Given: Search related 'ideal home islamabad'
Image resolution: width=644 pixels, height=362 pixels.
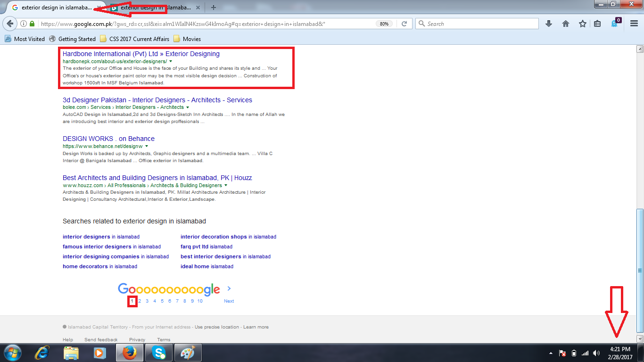Looking at the screenshot, I should click(x=207, y=266).
